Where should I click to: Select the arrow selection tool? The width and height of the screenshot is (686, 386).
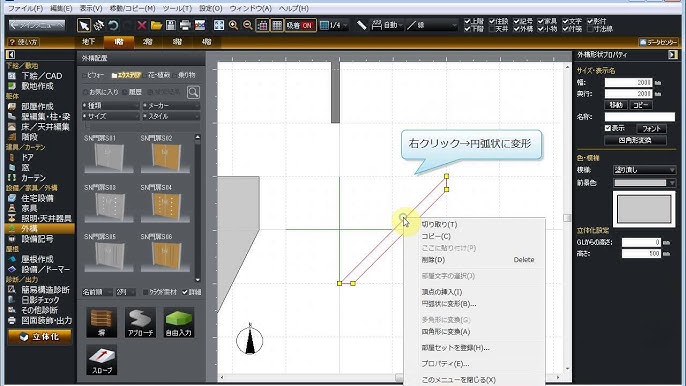[84, 25]
